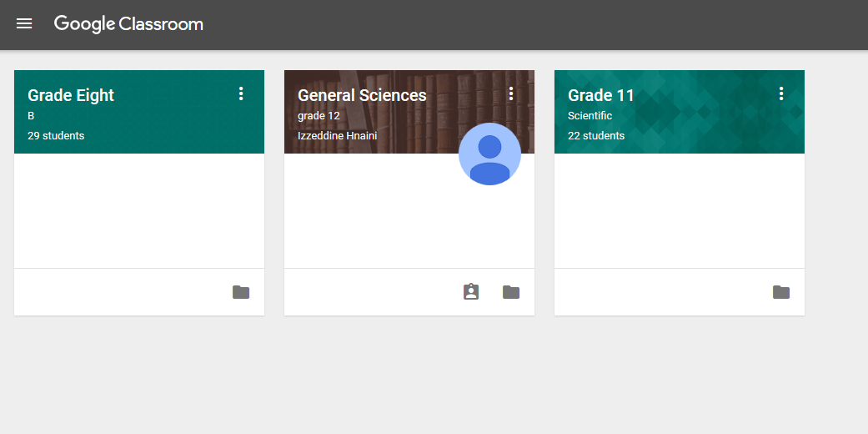Click teacher name Izzeddine Hnaini
Screen dimensions: 868x434
click(337, 136)
